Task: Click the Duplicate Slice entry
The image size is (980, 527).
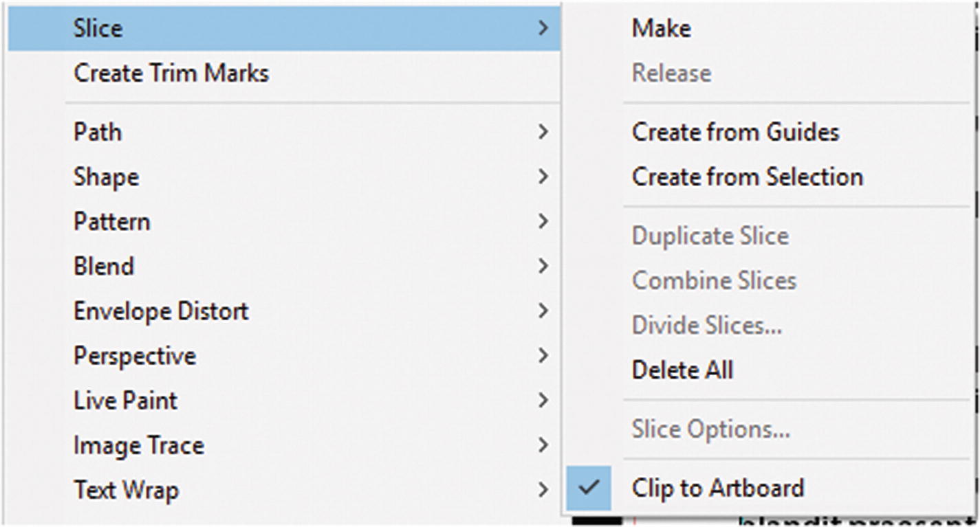Action: click(x=710, y=236)
